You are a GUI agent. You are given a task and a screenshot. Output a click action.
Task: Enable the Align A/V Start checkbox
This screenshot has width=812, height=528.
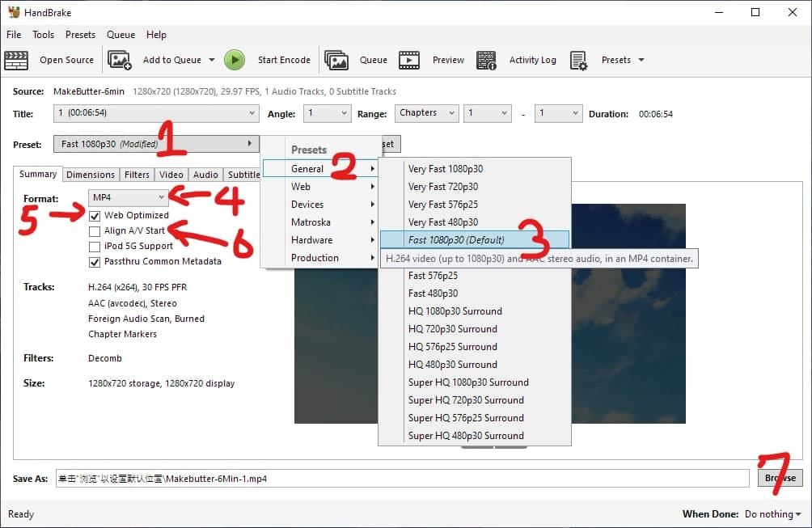(95, 231)
